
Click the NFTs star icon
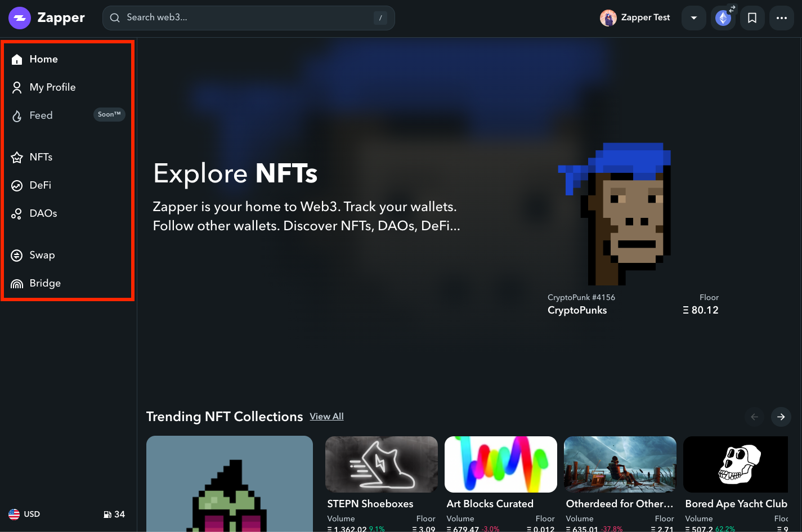point(17,158)
